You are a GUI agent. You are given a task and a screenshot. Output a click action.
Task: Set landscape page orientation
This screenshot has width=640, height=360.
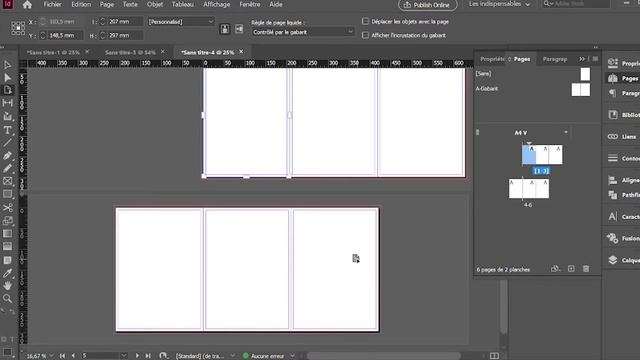click(x=239, y=29)
